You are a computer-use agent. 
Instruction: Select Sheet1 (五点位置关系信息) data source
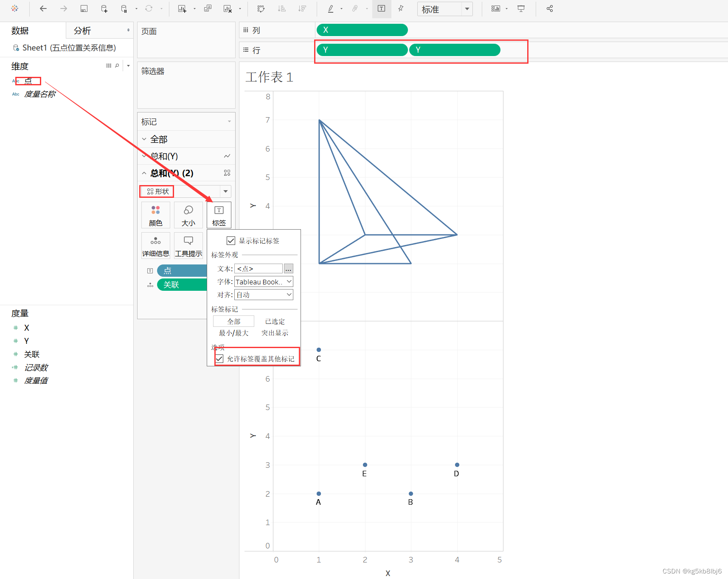65,48
